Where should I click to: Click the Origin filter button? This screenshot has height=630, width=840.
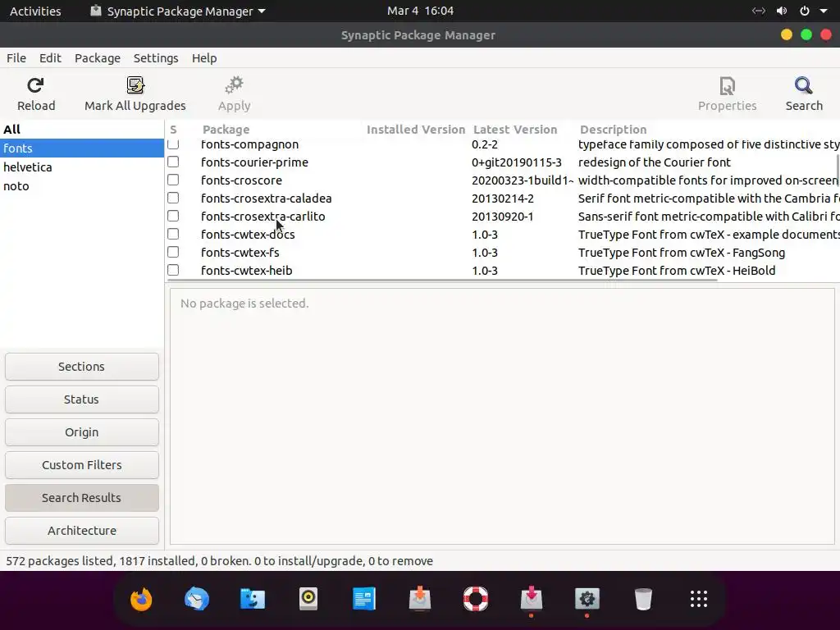coord(82,432)
